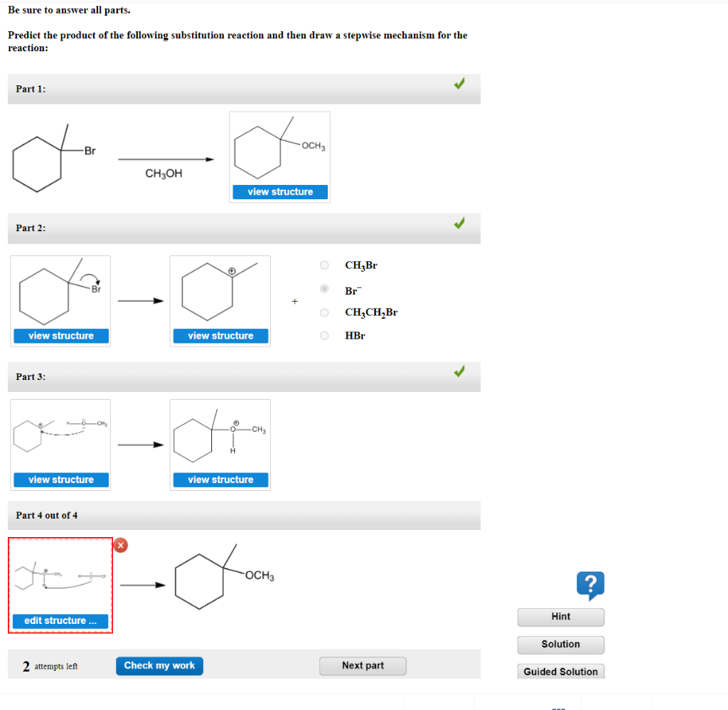Click the red X to remove drawn structure

(x=120, y=545)
